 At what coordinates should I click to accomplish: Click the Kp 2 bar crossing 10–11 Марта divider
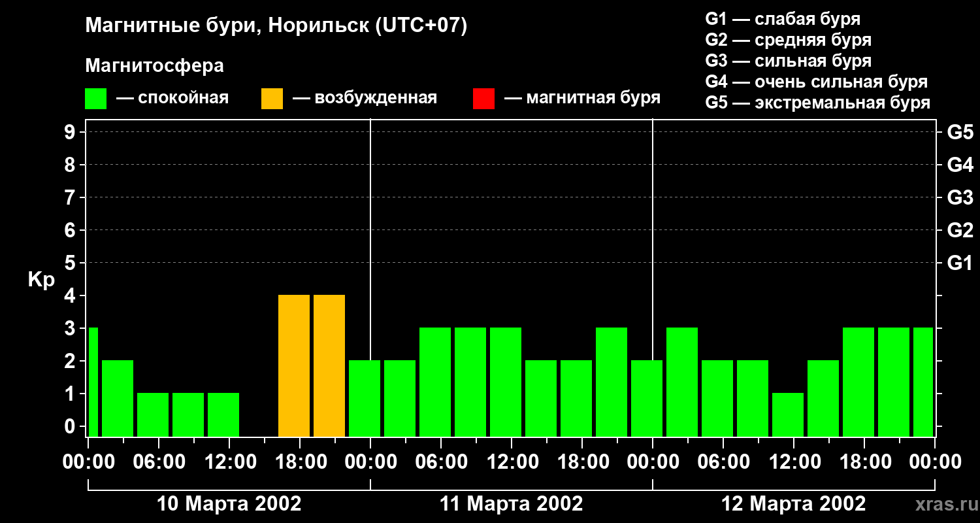click(365, 399)
